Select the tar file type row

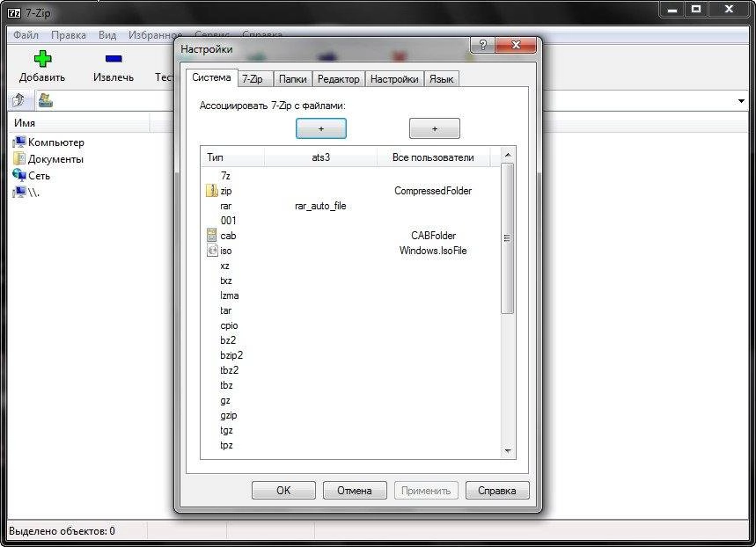(x=351, y=310)
